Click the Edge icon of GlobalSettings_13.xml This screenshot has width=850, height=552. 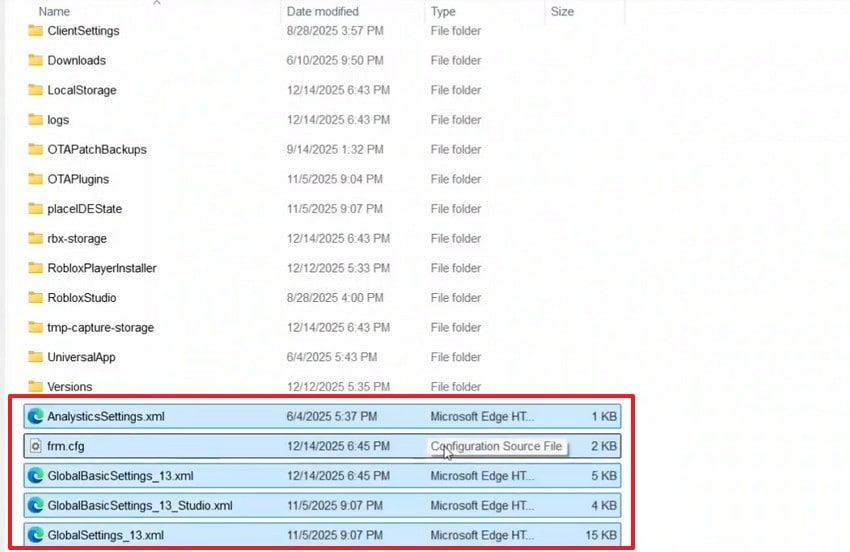(x=35, y=535)
